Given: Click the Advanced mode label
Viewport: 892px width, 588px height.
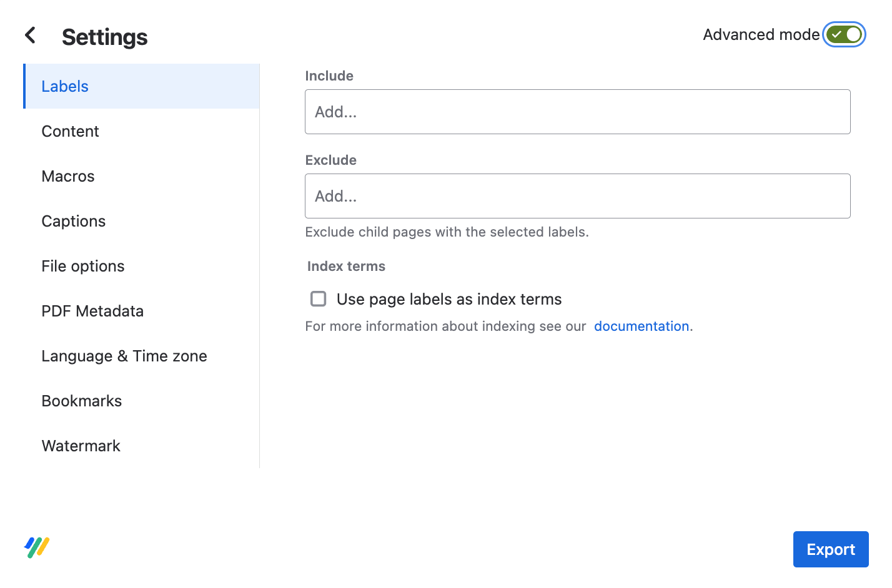Looking at the screenshot, I should (x=761, y=34).
